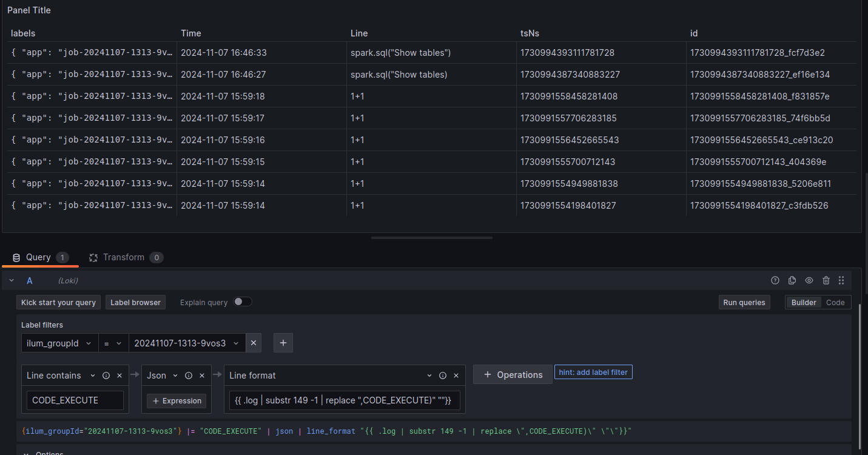This screenshot has height=455, width=868.
Task: Switch query editor to Code mode
Action: pos(835,302)
